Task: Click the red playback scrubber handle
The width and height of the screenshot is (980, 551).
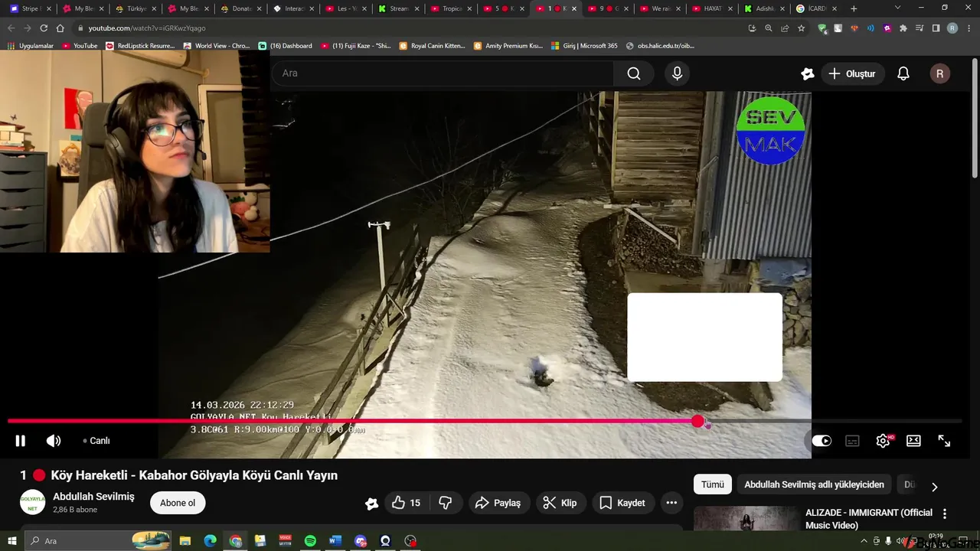Action: coord(697,421)
